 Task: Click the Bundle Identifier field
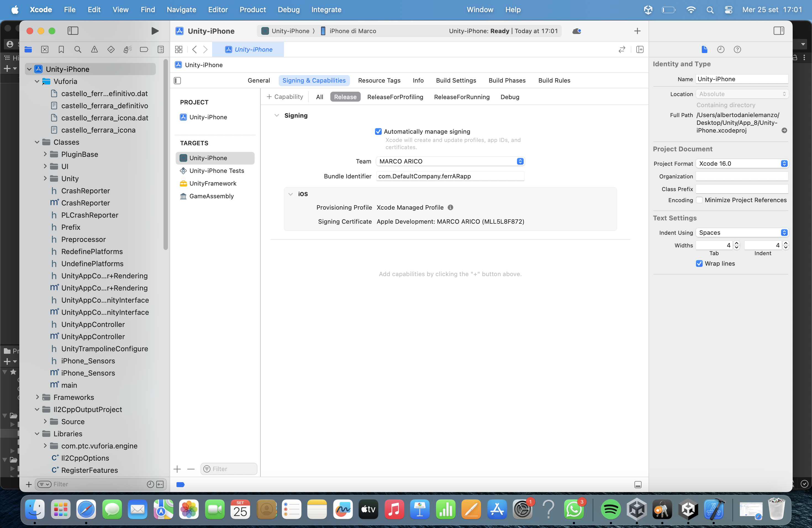point(450,176)
